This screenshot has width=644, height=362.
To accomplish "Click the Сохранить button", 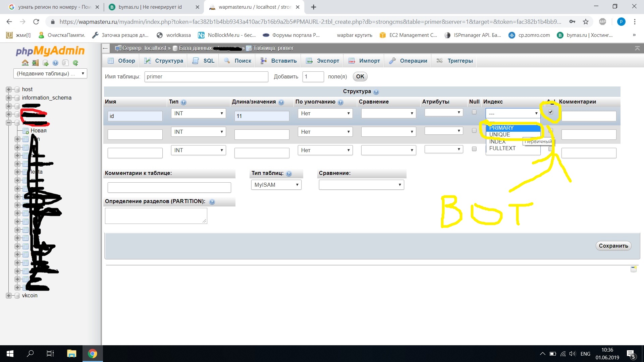I will point(613,246).
